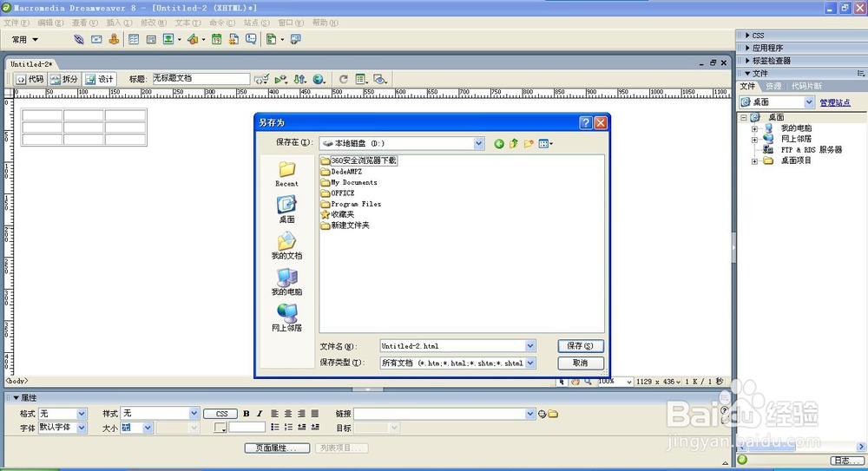Click the 标题 document title field

pos(201,79)
